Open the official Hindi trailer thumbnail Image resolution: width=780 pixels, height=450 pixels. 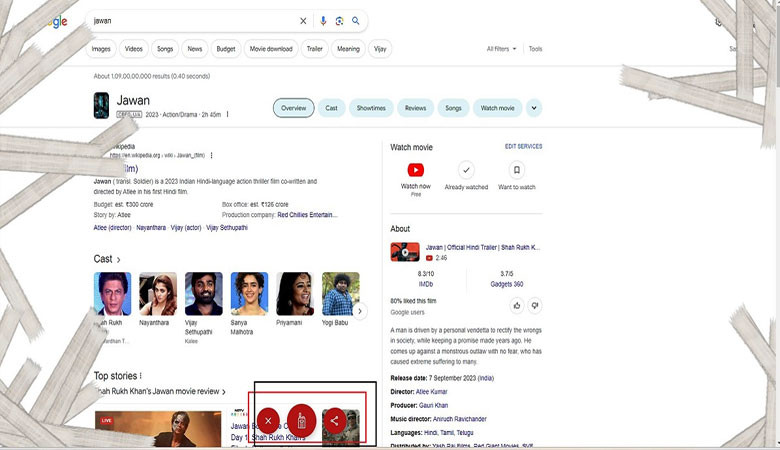[x=405, y=252]
